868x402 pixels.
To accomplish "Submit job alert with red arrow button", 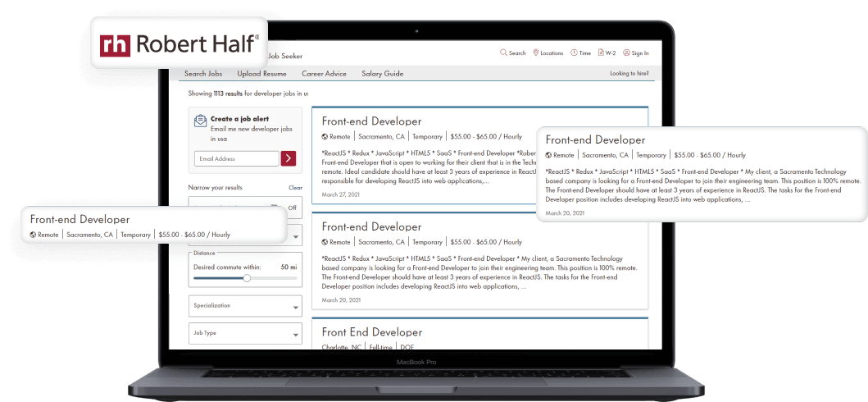I will [289, 158].
